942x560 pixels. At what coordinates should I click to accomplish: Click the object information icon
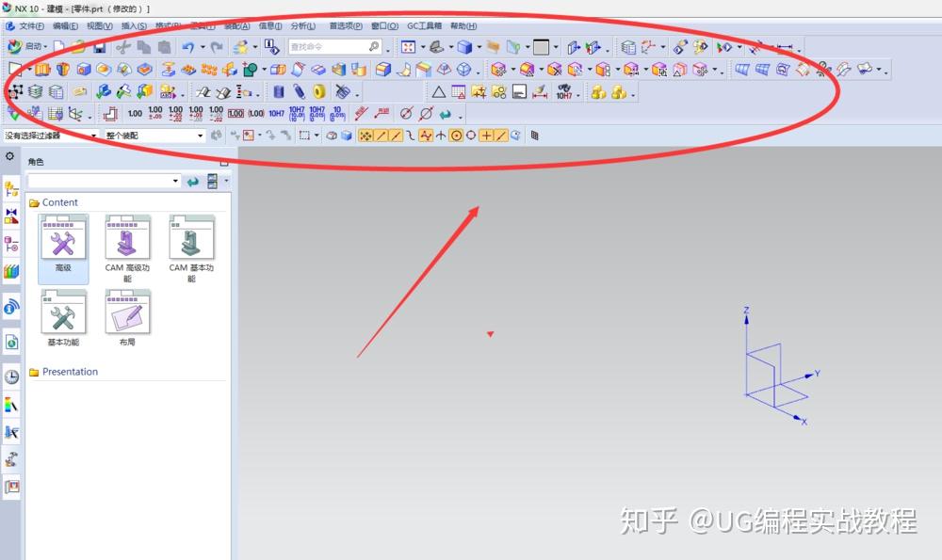click(x=271, y=47)
